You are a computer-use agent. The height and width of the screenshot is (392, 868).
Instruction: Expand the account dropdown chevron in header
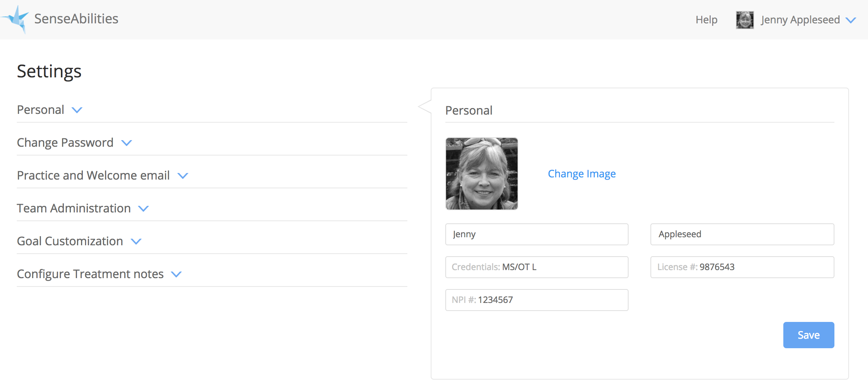pyautogui.click(x=851, y=20)
